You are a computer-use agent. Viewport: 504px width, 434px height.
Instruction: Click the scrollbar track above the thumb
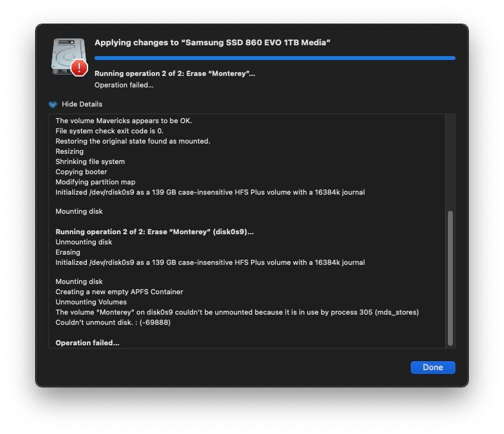click(x=450, y=162)
